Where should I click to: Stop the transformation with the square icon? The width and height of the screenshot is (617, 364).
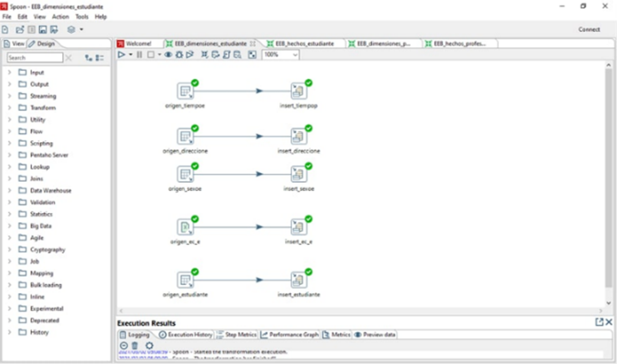(150, 54)
